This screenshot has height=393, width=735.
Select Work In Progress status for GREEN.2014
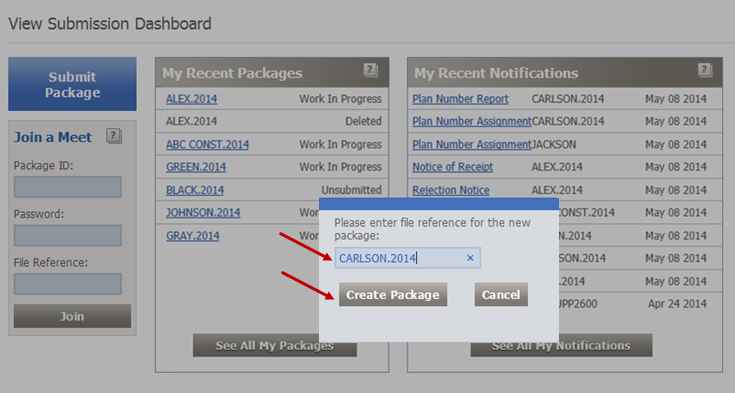[x=340, y=167]
